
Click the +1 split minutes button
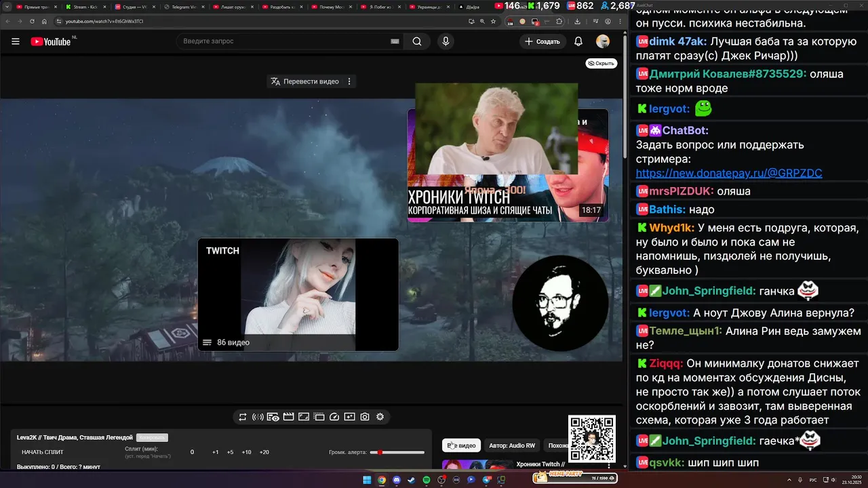pyautogui.click(x=215, y=452)
